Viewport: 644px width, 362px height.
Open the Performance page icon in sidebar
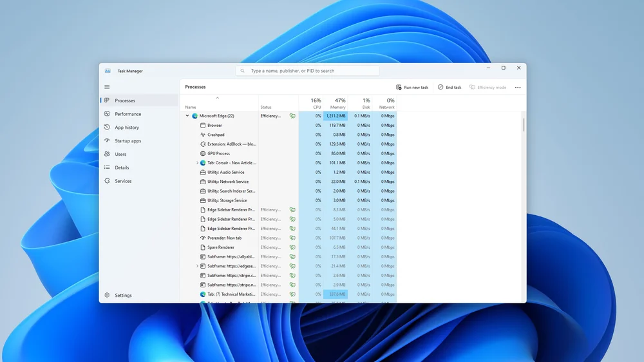[107, 114]
